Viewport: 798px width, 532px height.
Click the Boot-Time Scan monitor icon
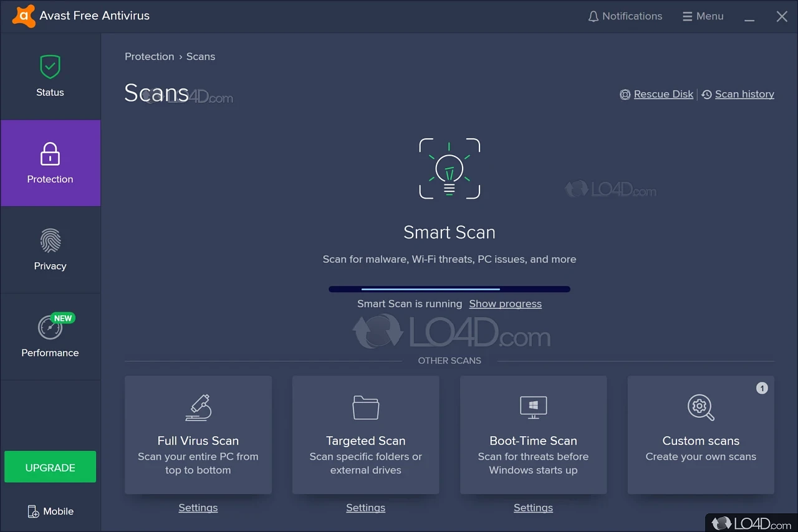(534, 407)
